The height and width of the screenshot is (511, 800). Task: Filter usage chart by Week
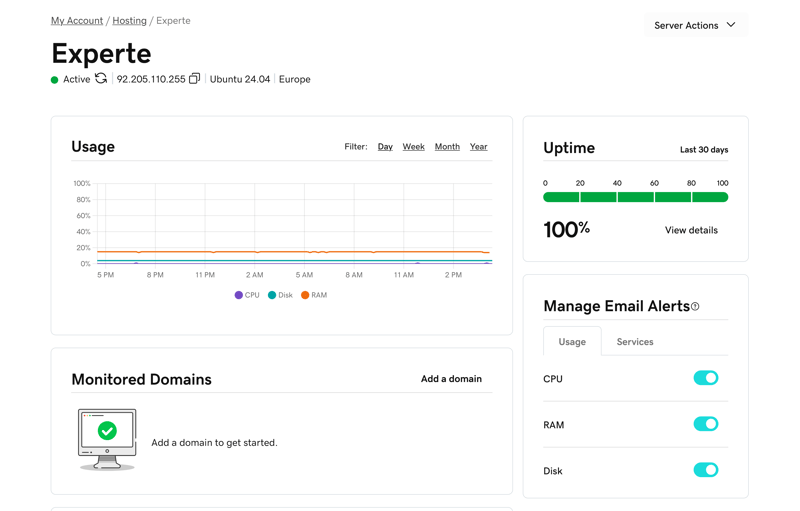pyautogui.click(x=413, y=147)
